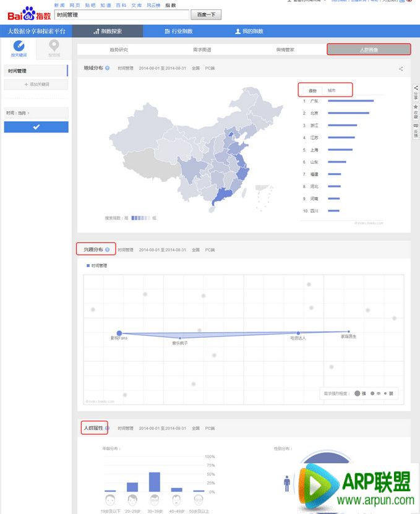Toggle 时间管理 legend in interest chart
The height and width of the screenshot is (514, 420).
coord(97,265)
